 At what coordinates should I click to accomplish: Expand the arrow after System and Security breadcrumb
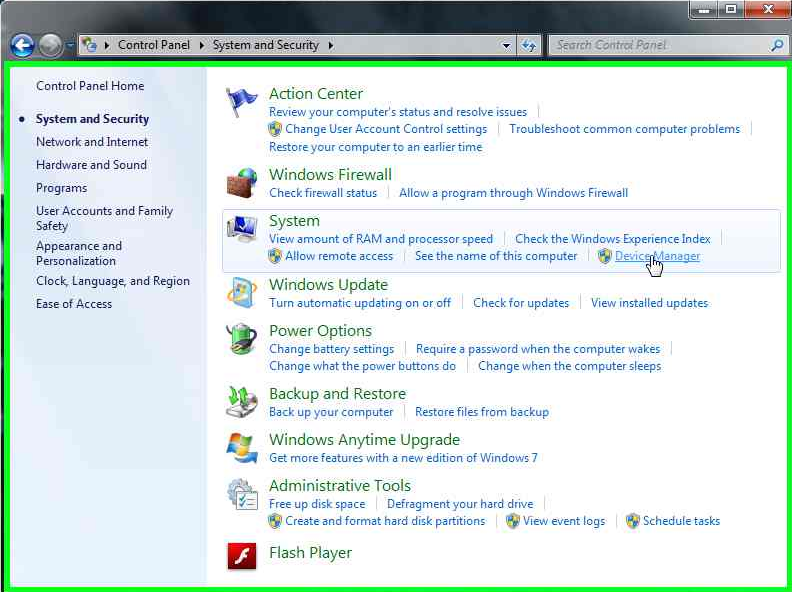click(x=331, y=45)
